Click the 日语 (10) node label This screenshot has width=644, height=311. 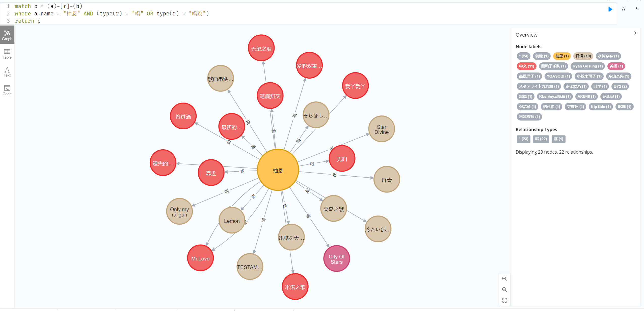click(x=583, y=56)
